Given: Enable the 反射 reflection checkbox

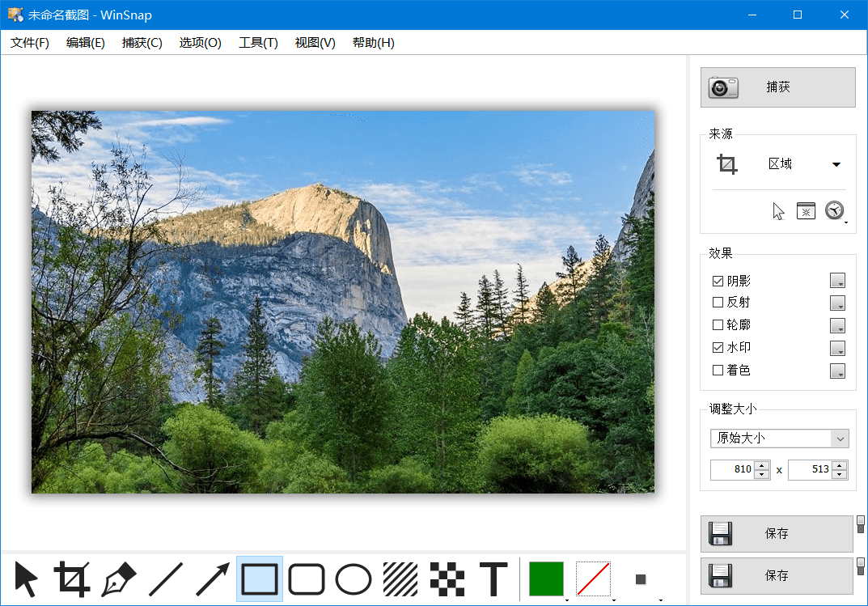Looking at the screenshot, I should [718, 302].
